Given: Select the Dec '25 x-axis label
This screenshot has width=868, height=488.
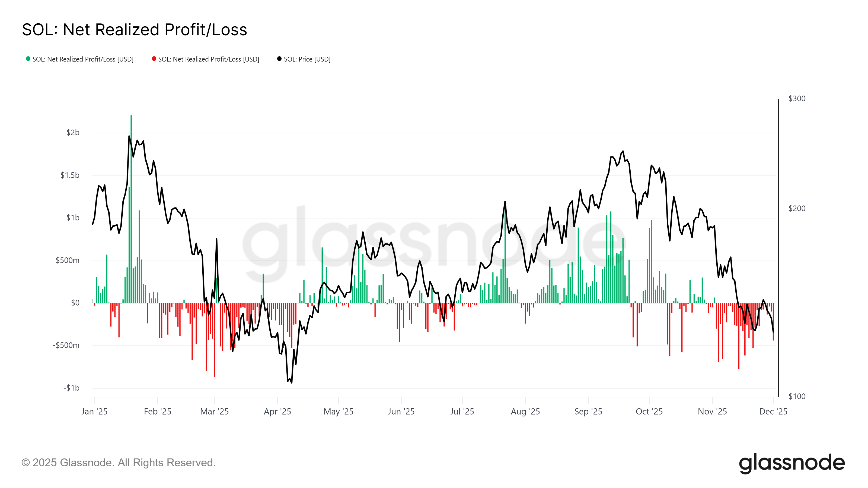Looking at the screenshot, I should point(773,411).
